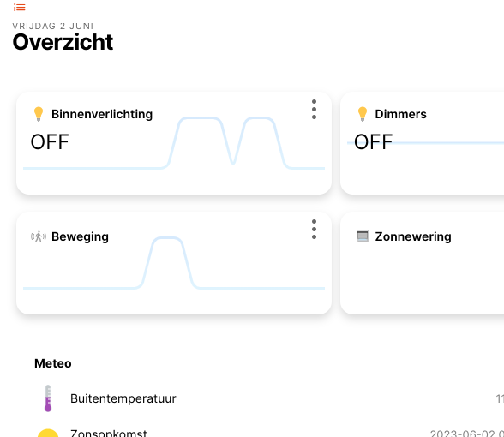
Task: Click the Beweging motion sensor icon
Action: pos(39,236)
